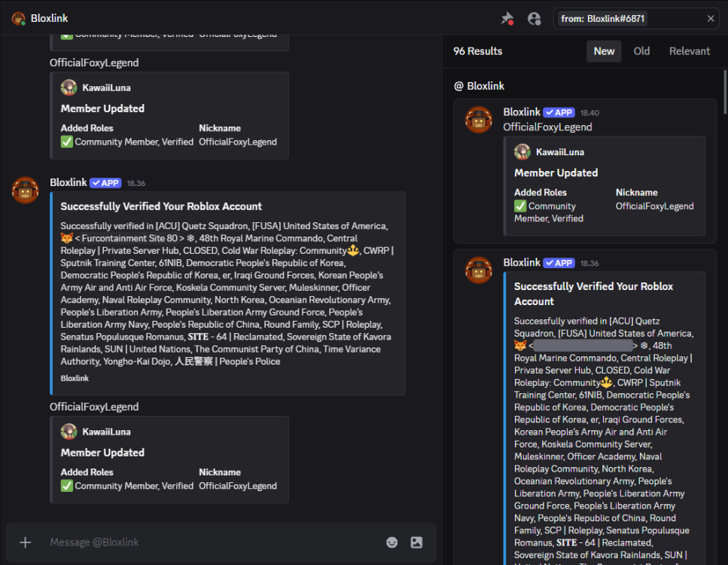Image resolution: width=728 pixels, height=565 pixels.
Task: Click the Bloxlink username on the 18.36 chat message
Action: pos(68,182)
